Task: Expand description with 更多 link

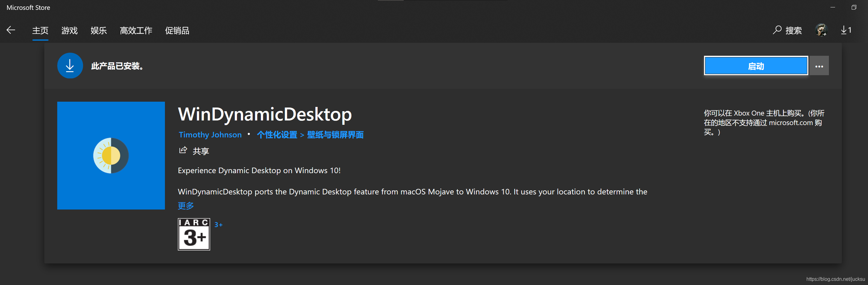Action: pos(186,206)
